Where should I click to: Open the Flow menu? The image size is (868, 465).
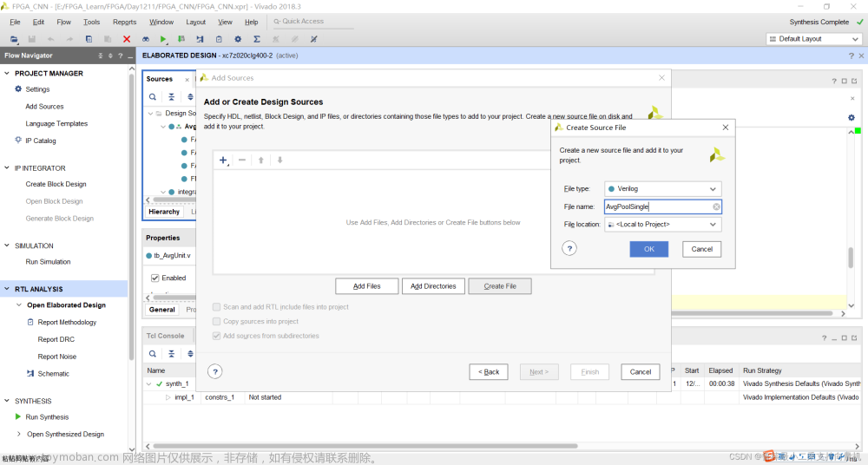(x=63, y=23)
